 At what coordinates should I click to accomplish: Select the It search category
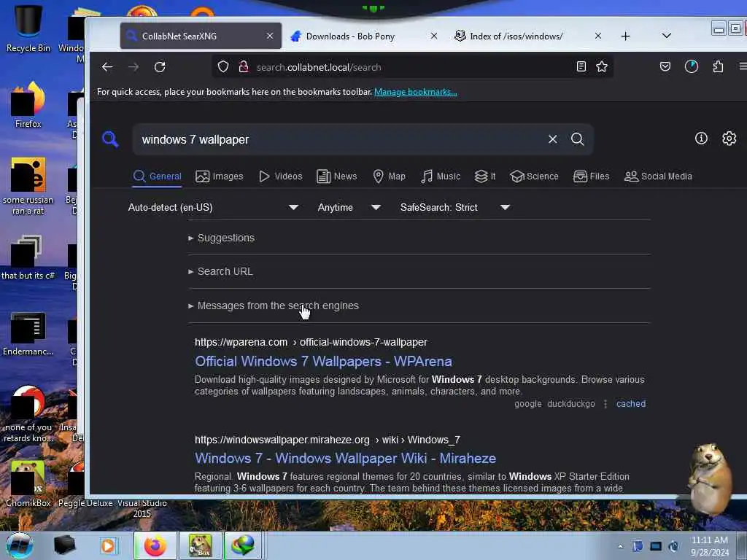(485, 176)
